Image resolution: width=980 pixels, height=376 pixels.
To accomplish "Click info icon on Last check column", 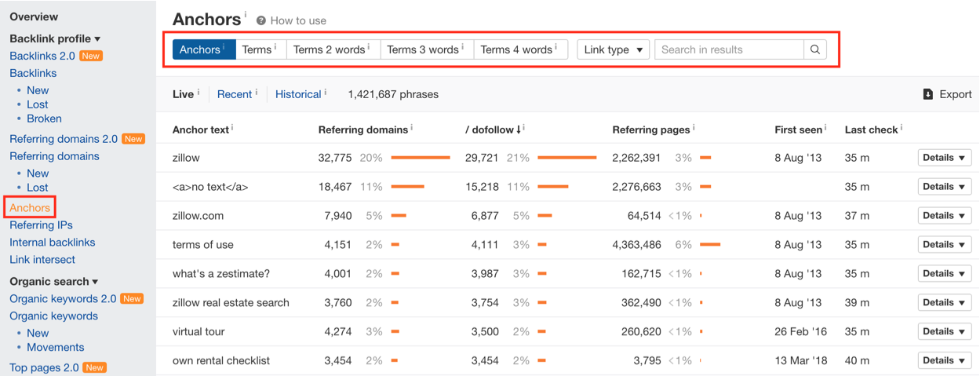I will 902,127.
